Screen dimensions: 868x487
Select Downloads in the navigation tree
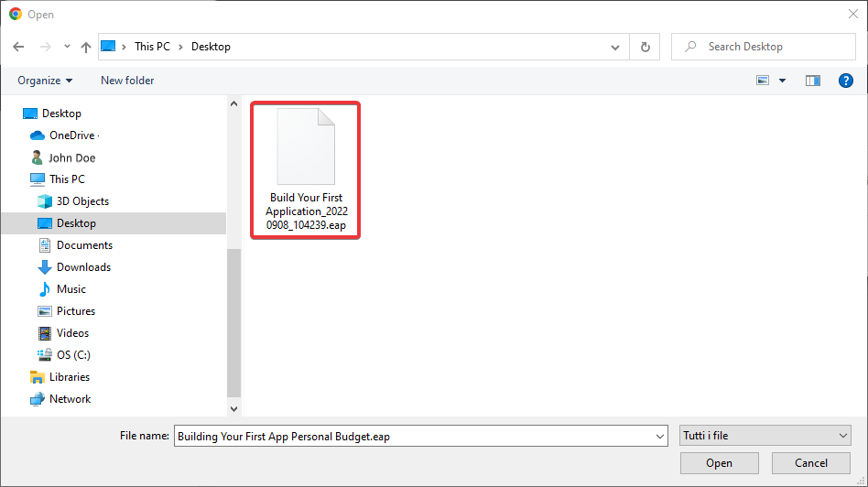coord(83,267)
